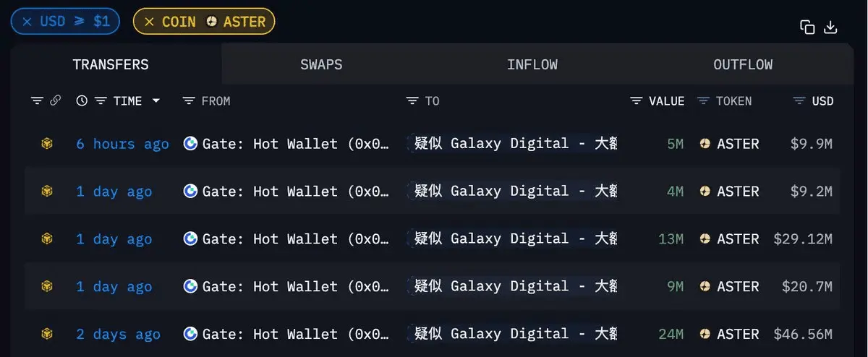Screen dimensions: 868x357
Task: Expand the TIME sort dropdown arrow
Action: click(156, 101)
